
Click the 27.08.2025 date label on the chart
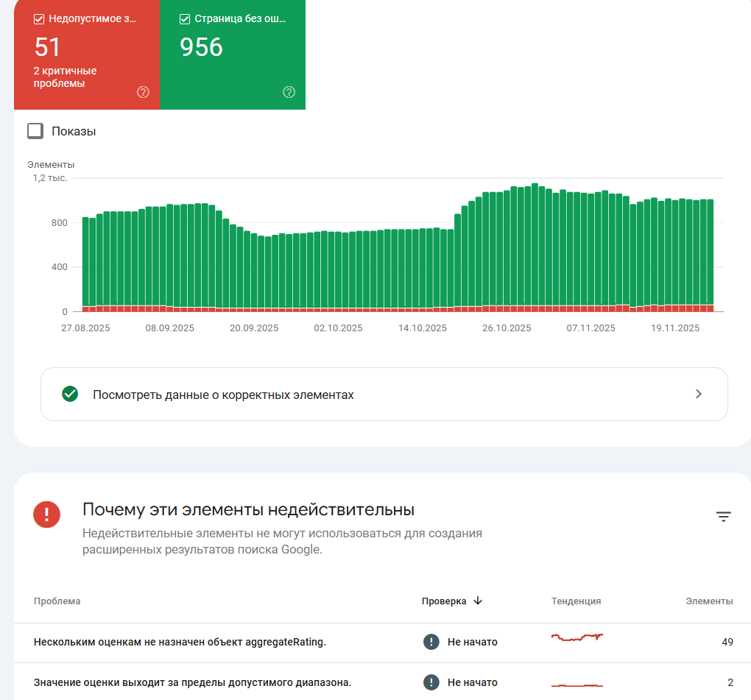coord(85,328)
